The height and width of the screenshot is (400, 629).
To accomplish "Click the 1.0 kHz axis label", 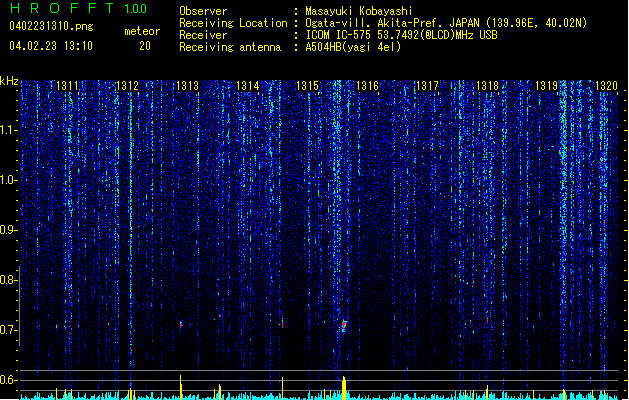I will [9, 180].
